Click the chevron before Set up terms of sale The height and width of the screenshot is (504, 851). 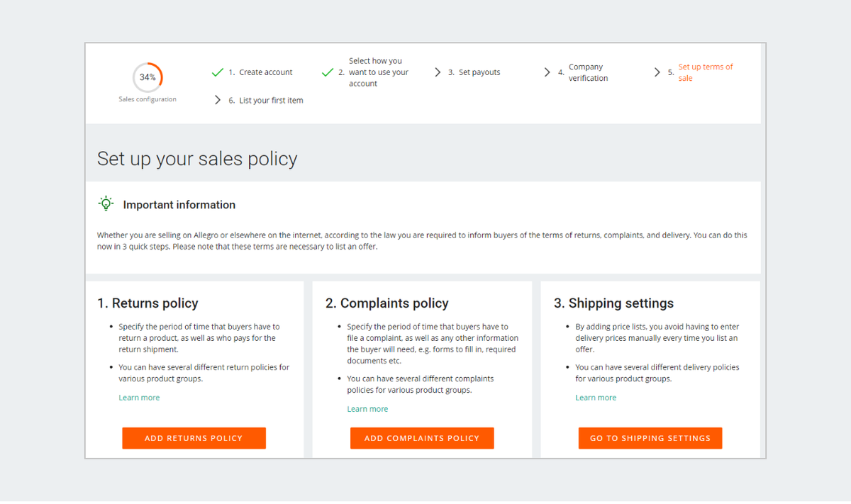(x=657, y=72)
